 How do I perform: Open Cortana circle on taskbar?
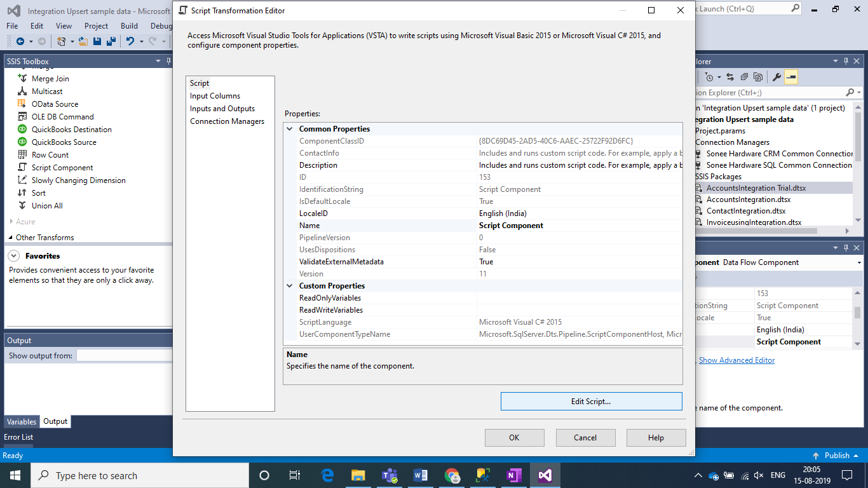pos(264,475)
